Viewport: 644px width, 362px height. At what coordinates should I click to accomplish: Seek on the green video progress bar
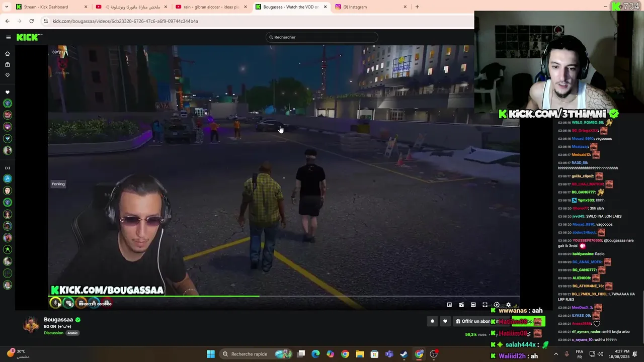click(x=284, y=296)
